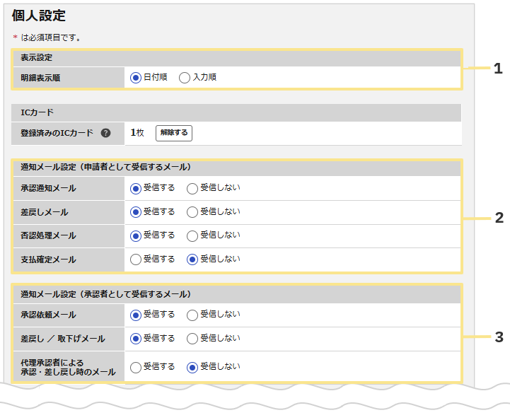Screen dimensions: 510x420
Task: Set 支払確定メール to 受信しない
Action: point(192,259)
